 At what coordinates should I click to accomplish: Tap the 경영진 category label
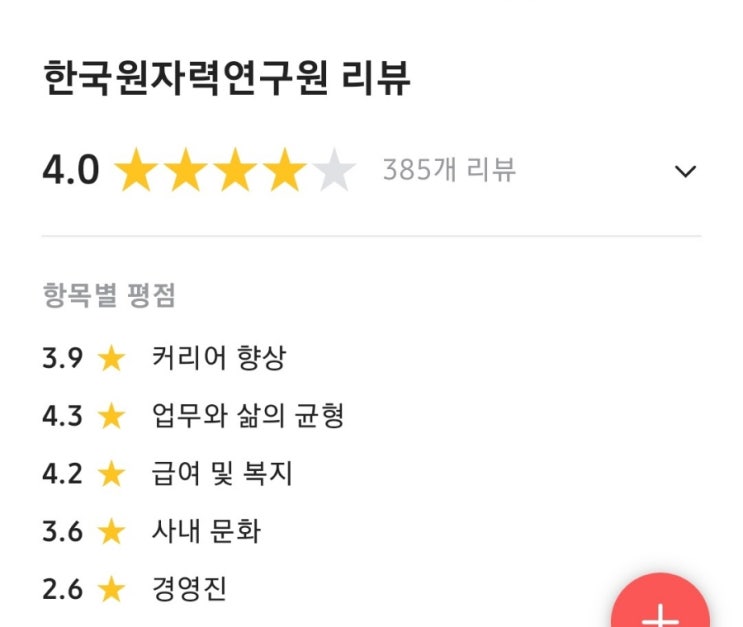pos(189,589)
